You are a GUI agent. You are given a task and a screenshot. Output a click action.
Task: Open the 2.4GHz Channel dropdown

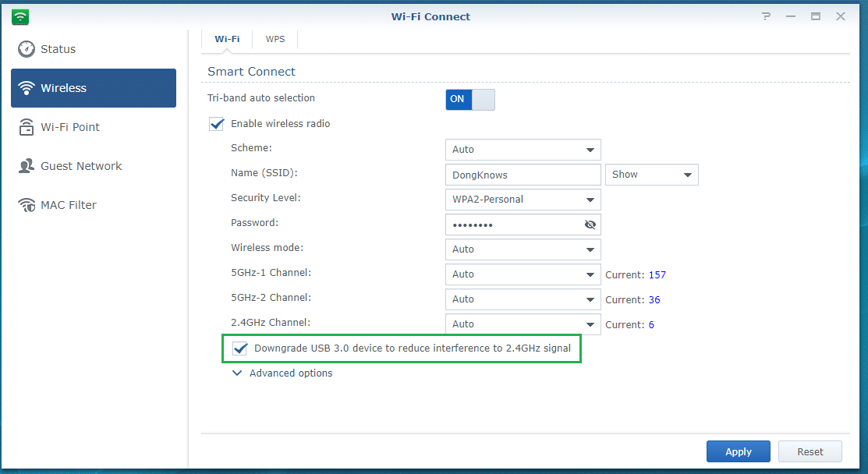coord(523,324)
